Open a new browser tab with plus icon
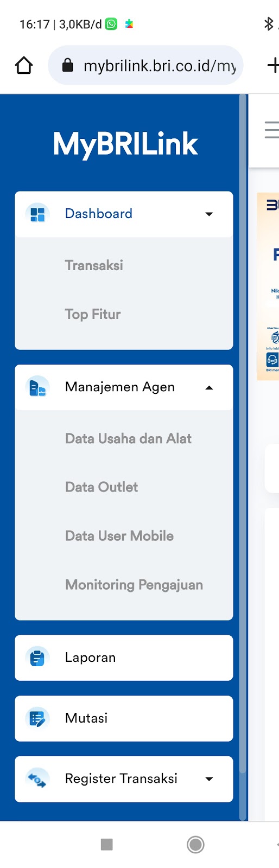 [273, 66]
